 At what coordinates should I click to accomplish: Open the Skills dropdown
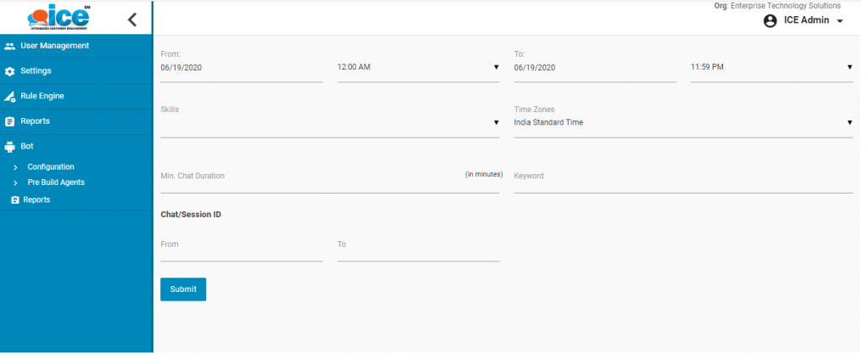329,123
